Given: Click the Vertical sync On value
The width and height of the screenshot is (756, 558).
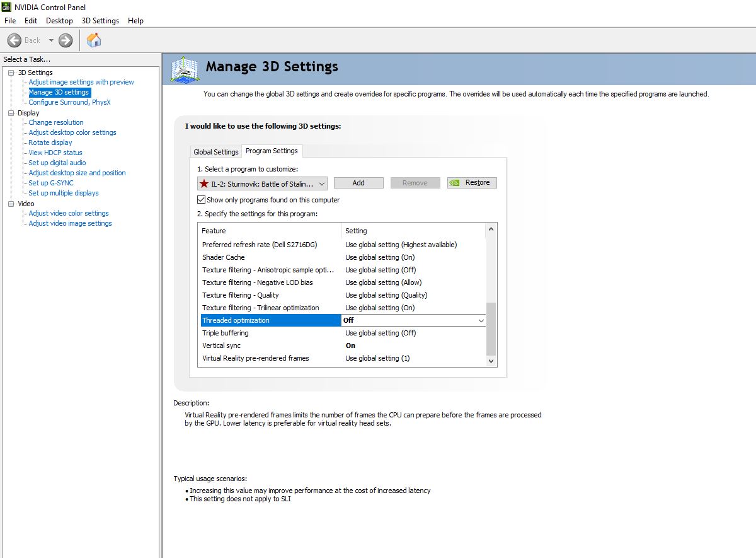Looking at the screenshot, I should [x=350, y=346].
